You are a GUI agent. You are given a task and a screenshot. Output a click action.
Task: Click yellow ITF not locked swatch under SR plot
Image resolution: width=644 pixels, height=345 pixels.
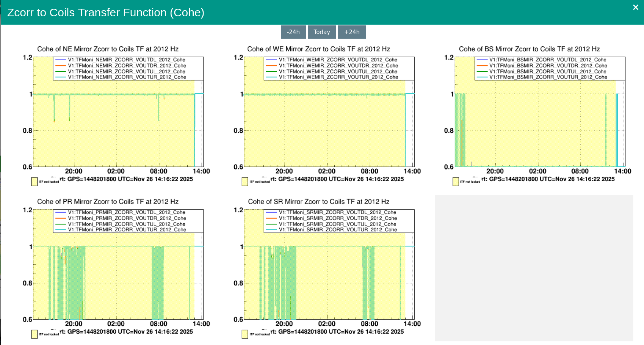point(245,334)
